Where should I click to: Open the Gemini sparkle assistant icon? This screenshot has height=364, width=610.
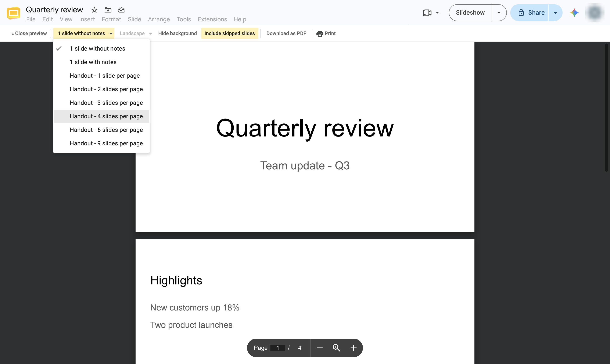click(574, 13)
